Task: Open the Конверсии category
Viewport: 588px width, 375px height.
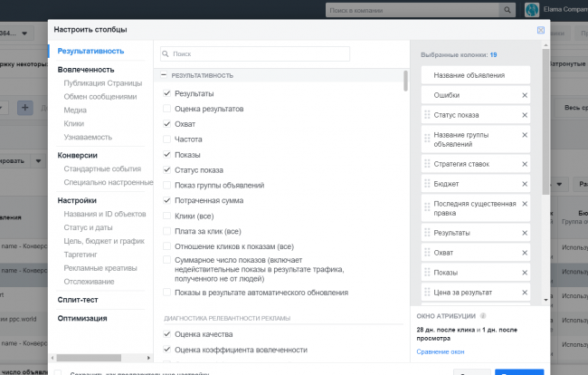Action: click(78, 155)
